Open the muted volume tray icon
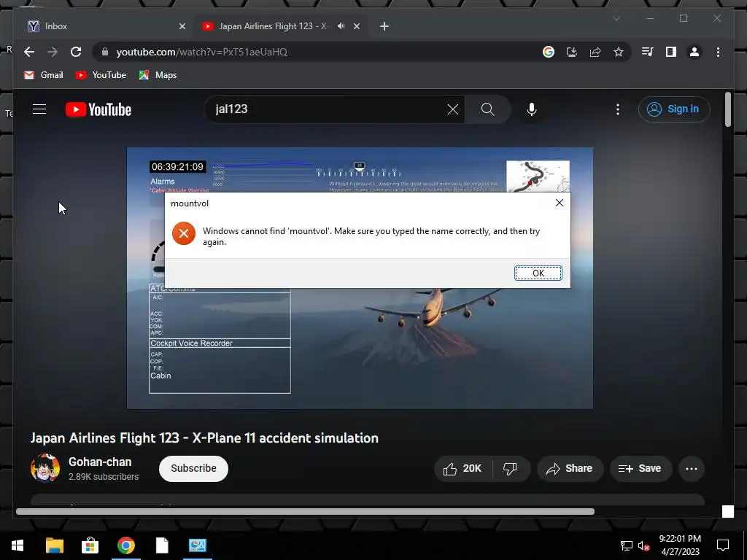747x560 pixels. click(643, 545)
